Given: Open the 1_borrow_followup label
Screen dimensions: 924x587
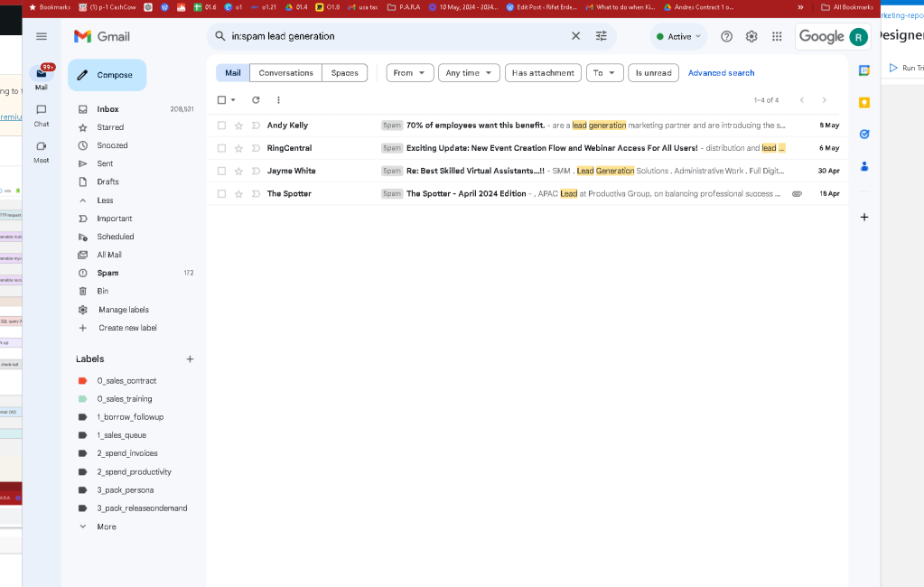Looking at the screenshot, I should click(130, 417).
